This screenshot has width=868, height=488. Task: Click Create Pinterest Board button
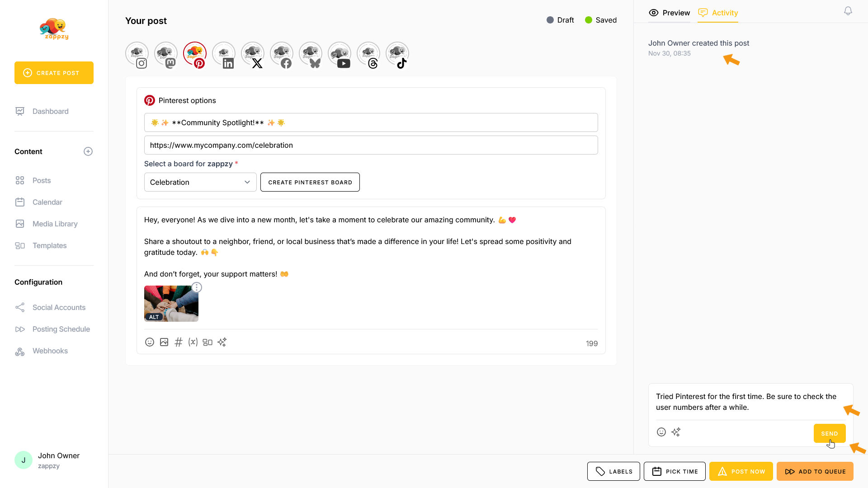pos(310,182)
